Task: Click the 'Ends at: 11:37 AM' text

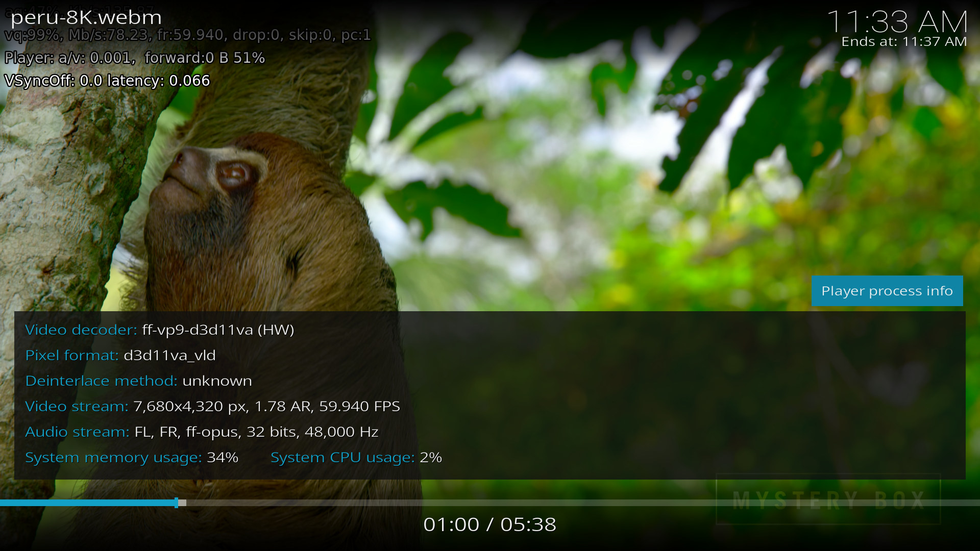Action: [904, 41]
